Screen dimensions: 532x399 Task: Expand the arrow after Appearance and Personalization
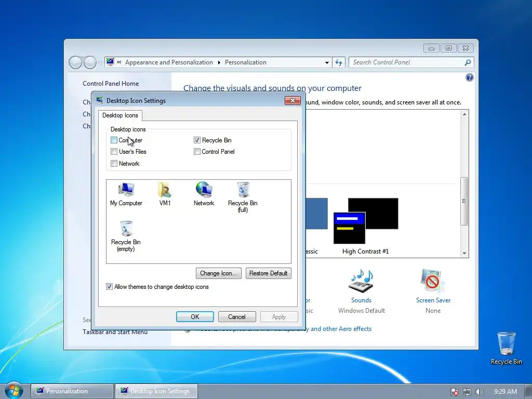point(219,62)
